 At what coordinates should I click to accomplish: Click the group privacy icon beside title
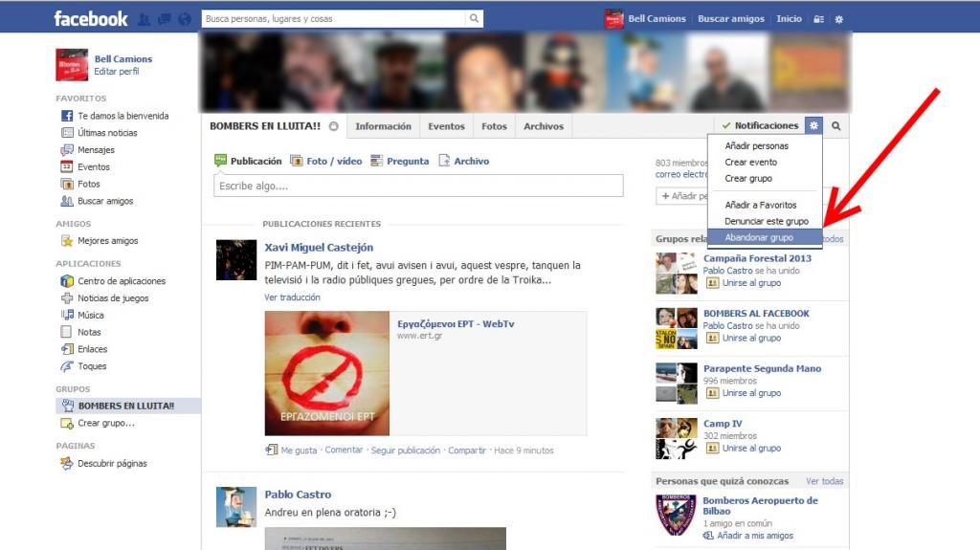point(334,126)
